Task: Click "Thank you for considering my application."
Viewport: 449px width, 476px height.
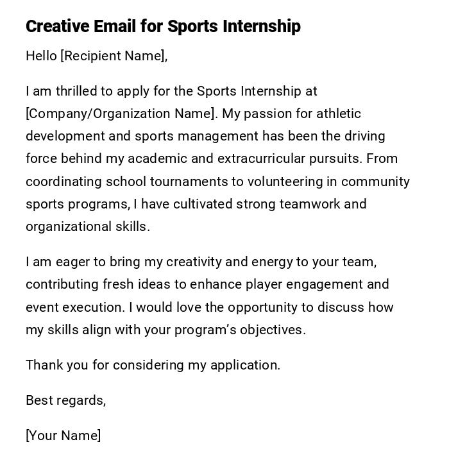Action: tap(153, 365)
